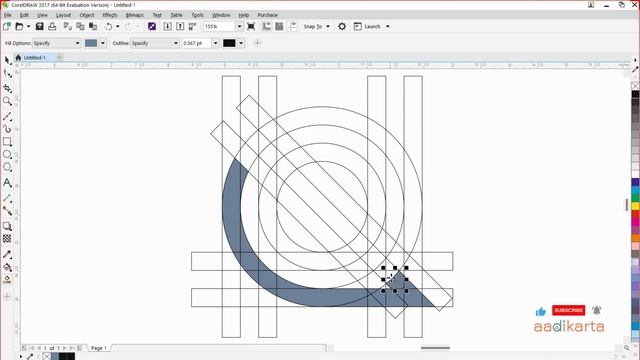Image resolution: width=640 pixels, height=360 pixels.
Task: Select the Pick tool
Action: (7, 61)
